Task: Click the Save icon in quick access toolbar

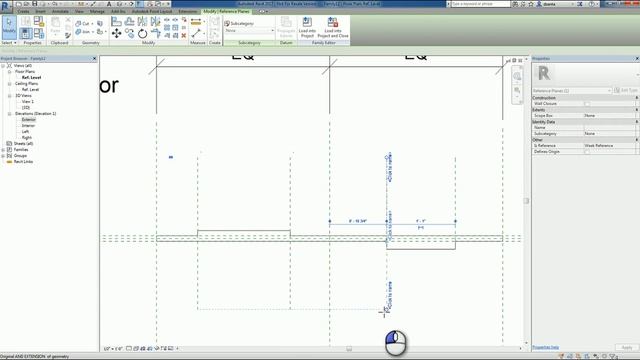Action: tap(35, 4)
